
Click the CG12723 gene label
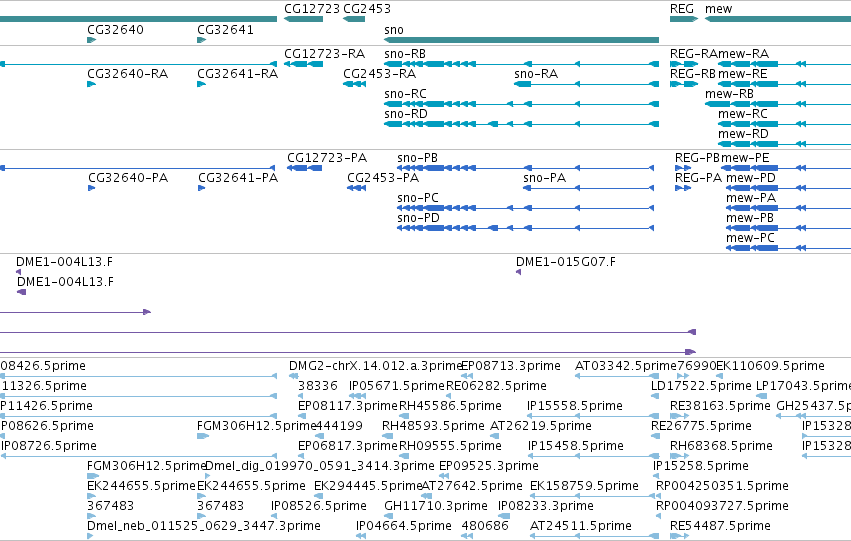[x=312, y=9]
